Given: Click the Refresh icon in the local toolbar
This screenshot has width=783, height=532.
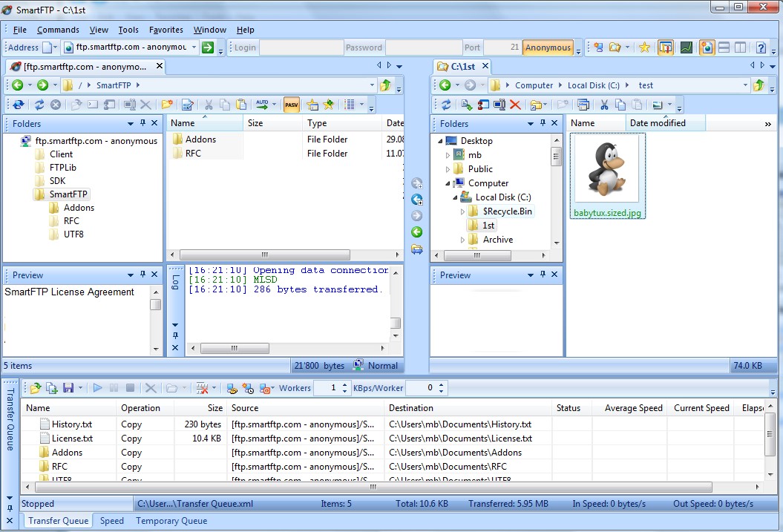Looking at the screenshot, I should pyautogui.click(x=446, y=105).
